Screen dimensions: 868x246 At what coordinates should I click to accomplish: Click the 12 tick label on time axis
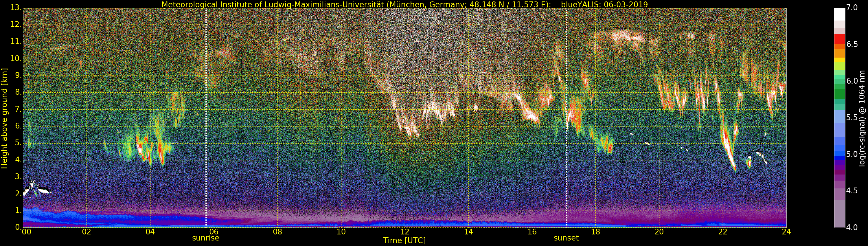coord(405,232)
